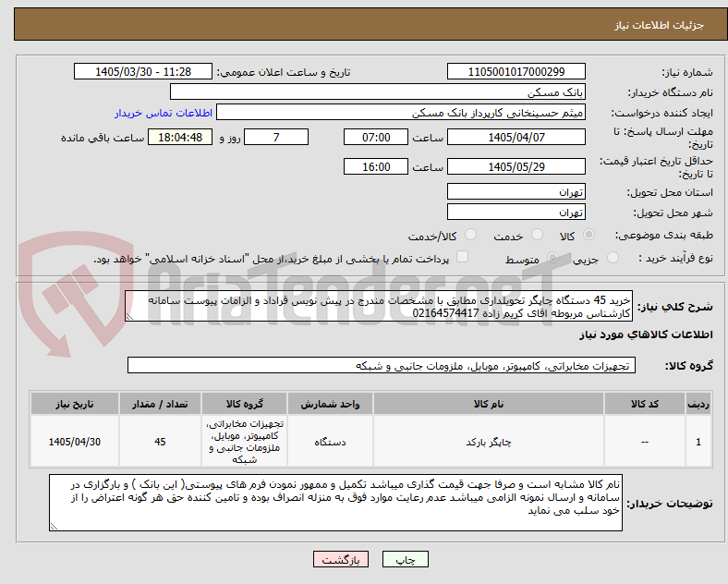The image size is (728, 584).
Task: Click the response deadline date 1405/04/07
Action: [516, 138]
